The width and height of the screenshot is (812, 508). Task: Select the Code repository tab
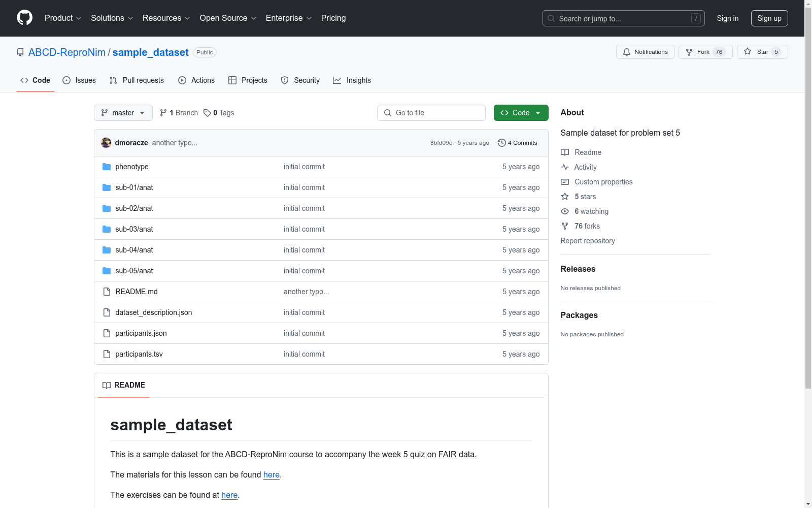pyautogui.click(x=36, y=80)
